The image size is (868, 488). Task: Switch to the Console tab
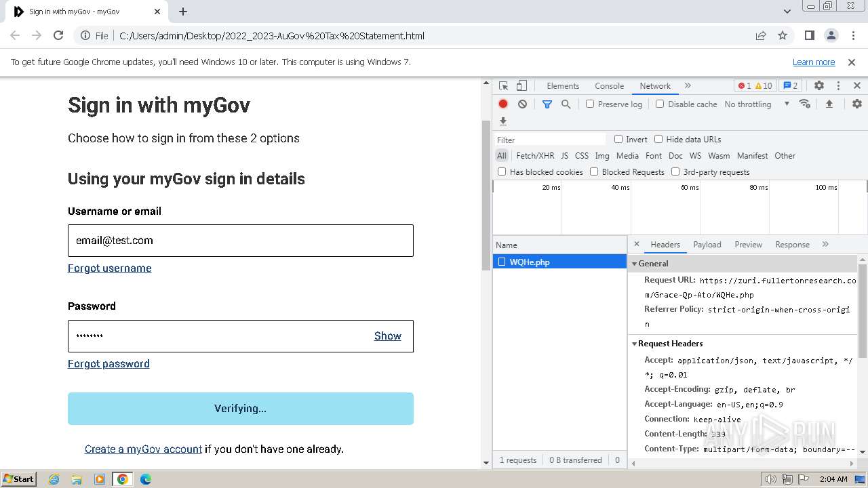(609, 85)
